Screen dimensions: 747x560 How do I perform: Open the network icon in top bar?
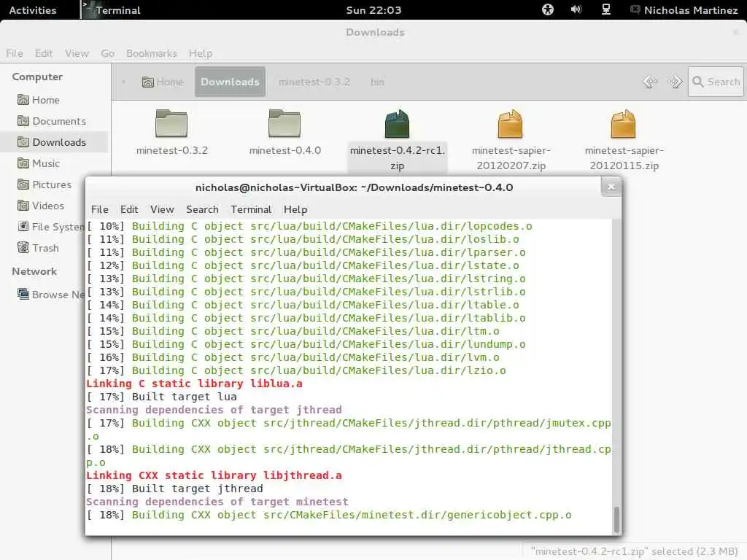pyautogui.click(x=606, y=9)
